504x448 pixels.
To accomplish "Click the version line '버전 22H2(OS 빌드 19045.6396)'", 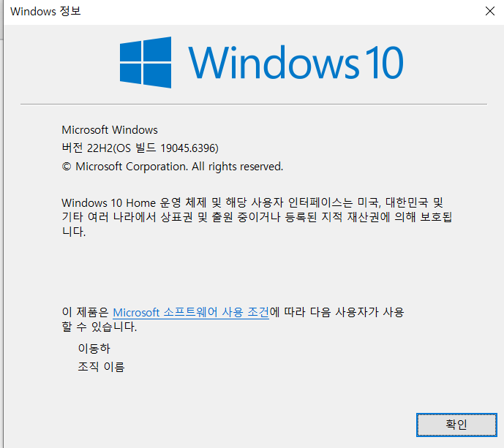I will (x=140, y=148).
